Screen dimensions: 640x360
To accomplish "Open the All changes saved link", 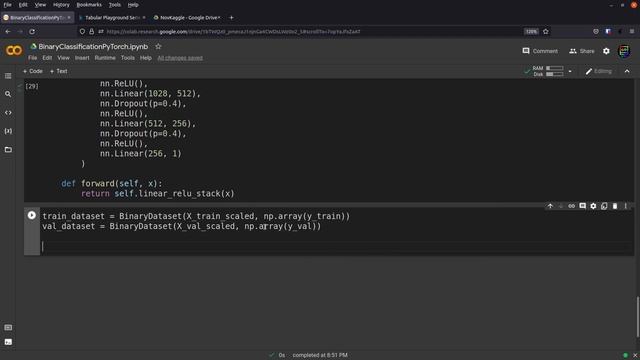I will (180, 58).
